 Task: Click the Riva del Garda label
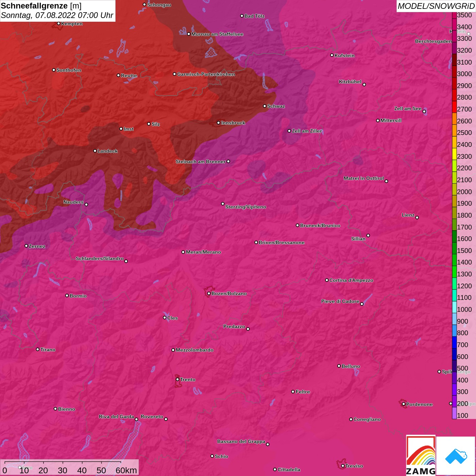116,417
